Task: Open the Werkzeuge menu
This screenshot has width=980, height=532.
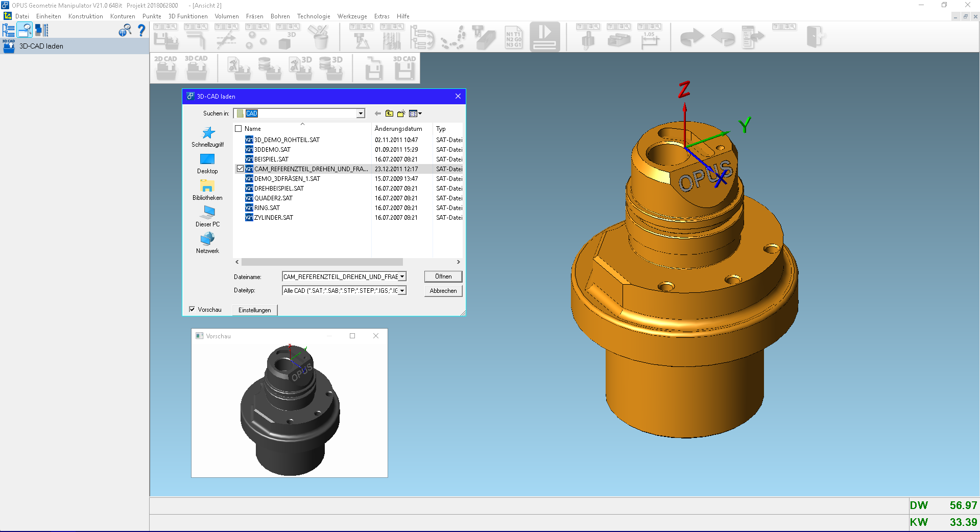Action: click(352, 16)
